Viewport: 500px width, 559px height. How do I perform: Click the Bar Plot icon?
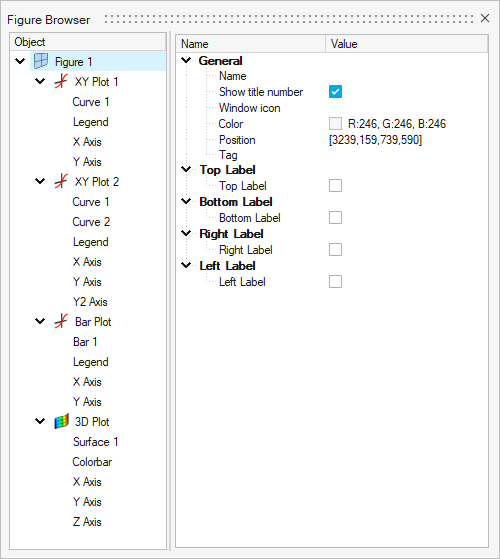[x=61, y=321]
